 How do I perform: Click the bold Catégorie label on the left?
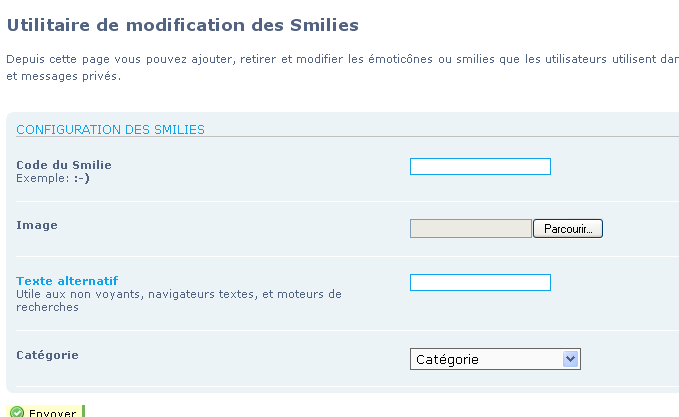click(x=47, y=355)
